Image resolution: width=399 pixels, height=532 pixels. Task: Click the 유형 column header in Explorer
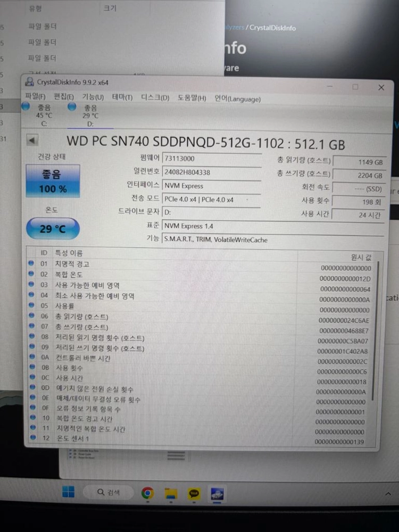pos(35,9)
